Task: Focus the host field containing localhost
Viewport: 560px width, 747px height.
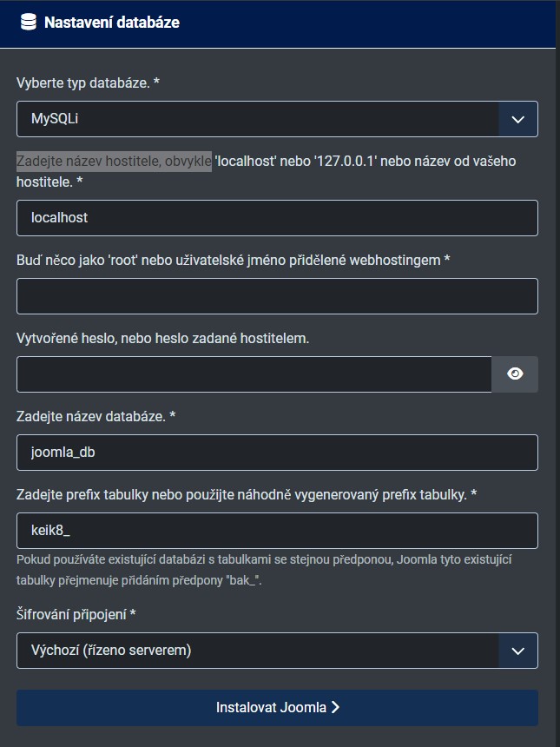Action: (277, 218)
